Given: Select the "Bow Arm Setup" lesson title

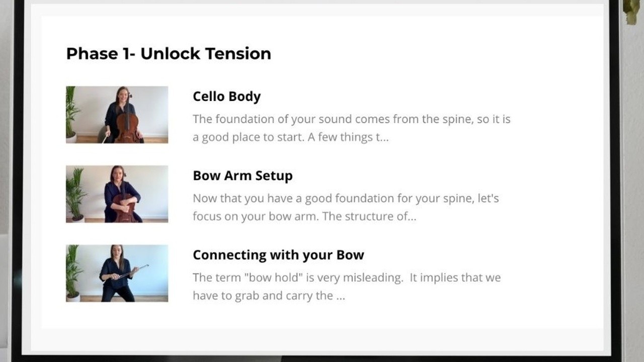Looking at the screenshot, I should pyautogui.click(x=243, y=175).
